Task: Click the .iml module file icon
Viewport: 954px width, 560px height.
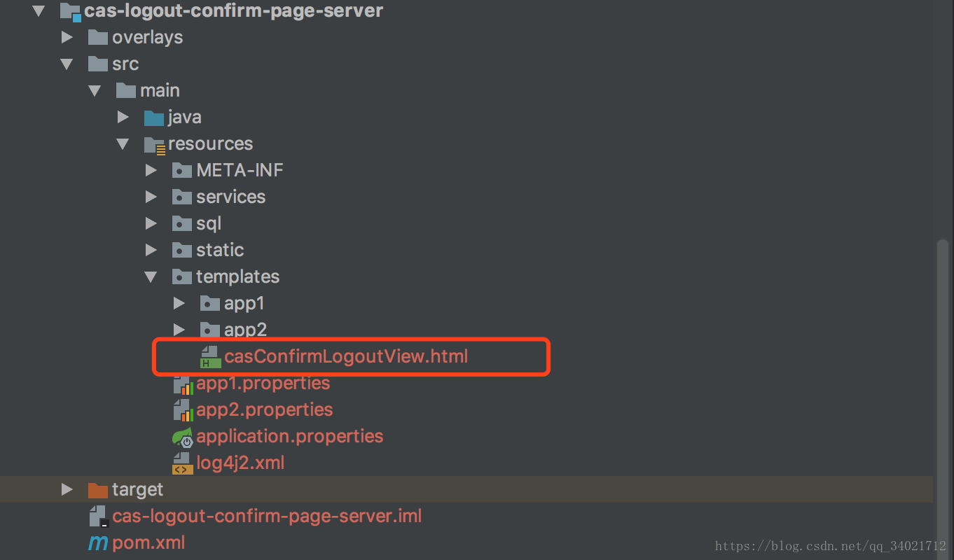Action: coord(98,517)
